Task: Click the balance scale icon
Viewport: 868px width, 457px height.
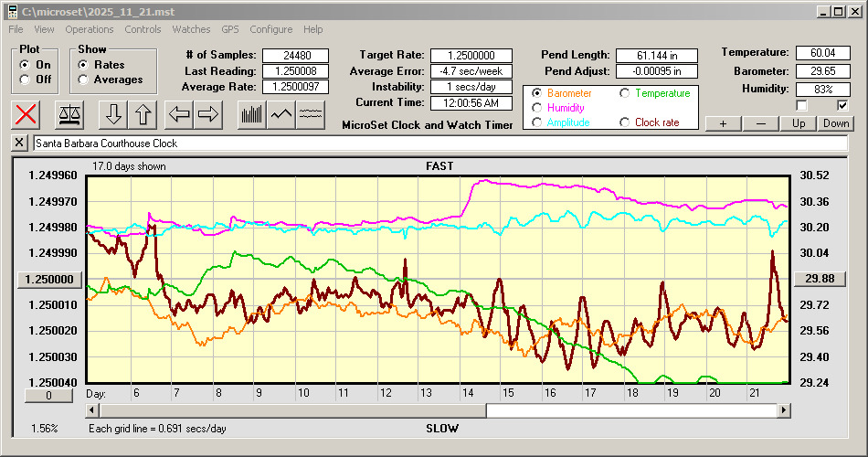Action: (69, 114)
